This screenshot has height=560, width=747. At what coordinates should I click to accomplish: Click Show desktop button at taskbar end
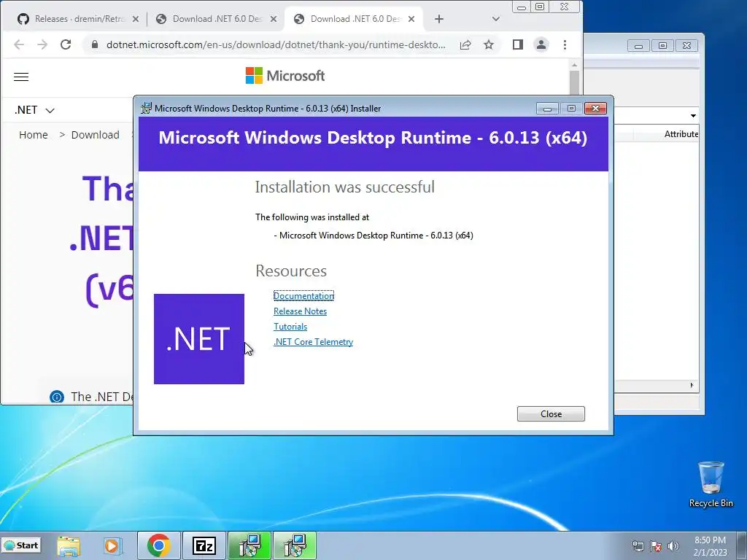[742, 545]
